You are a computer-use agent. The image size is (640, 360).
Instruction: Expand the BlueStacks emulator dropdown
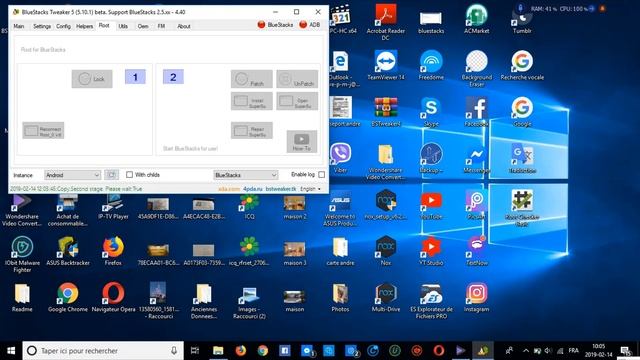(x=245, y=175)
